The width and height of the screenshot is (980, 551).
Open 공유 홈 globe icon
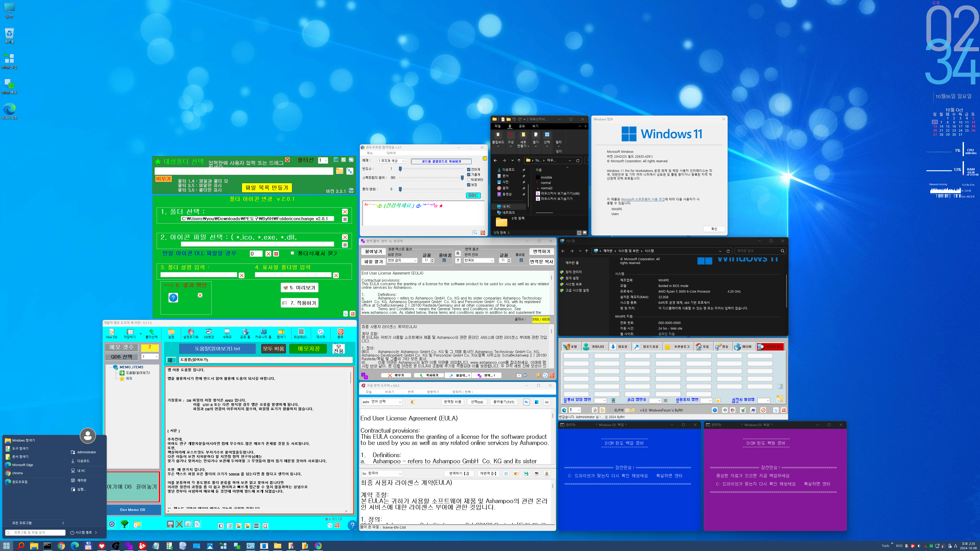tap(245, 333)
